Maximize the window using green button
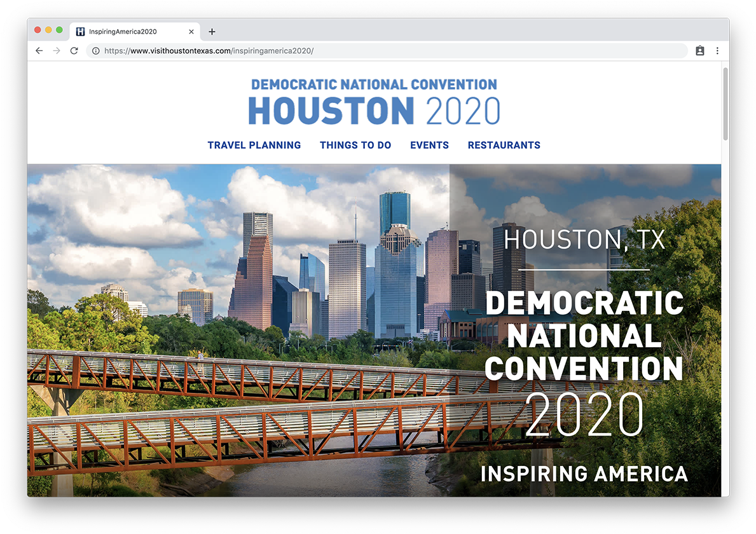 coord(59,30)
